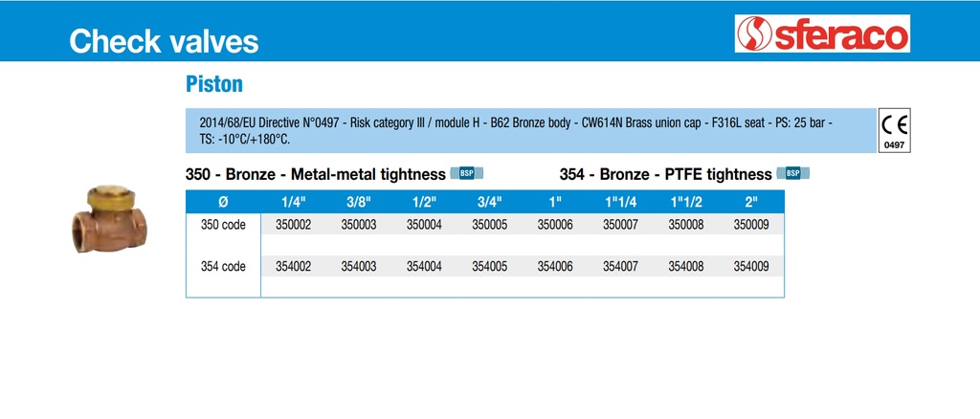Click the 2" size column header
980x419 pixels.
750,202
